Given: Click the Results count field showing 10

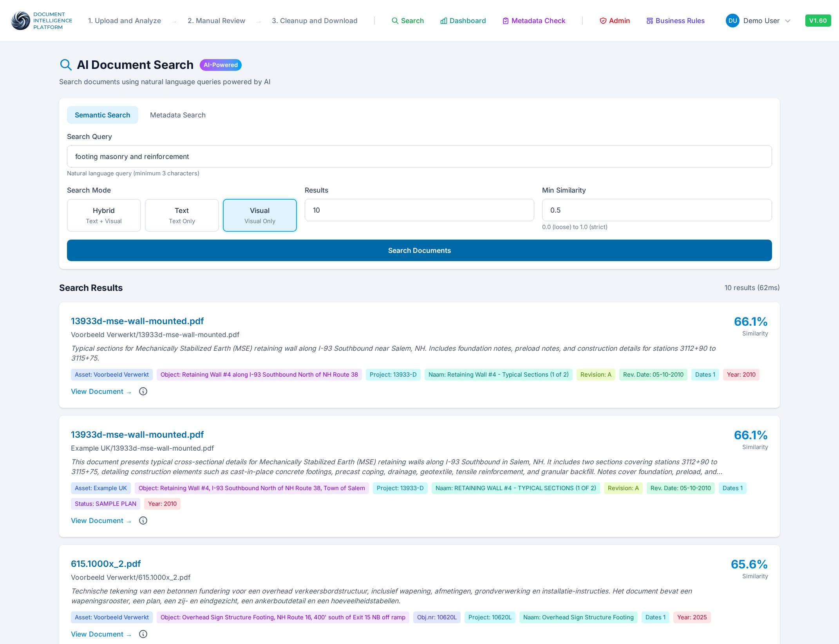Looking at the screenshot, I should coord(419,210).
